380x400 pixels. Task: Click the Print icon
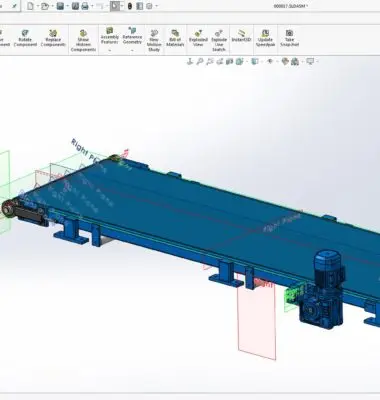click(x=85, y=6)
